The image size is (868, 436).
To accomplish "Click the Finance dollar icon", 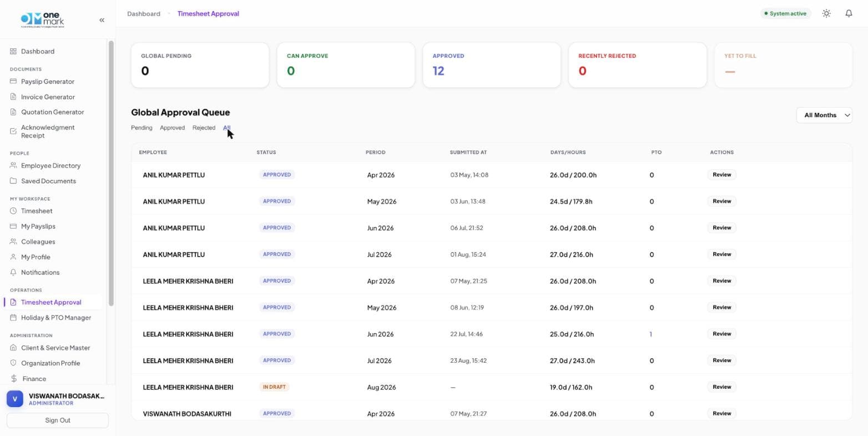I will [x=13, y=379].
